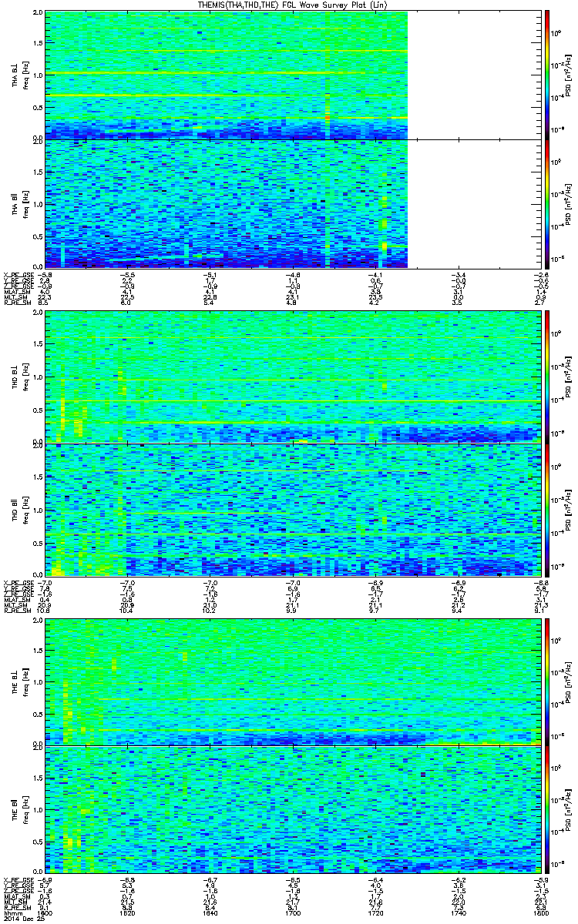This screenshot has height=924, width=578.
Task: Click the color bar beside THD Bll panel
Action: 547,511
